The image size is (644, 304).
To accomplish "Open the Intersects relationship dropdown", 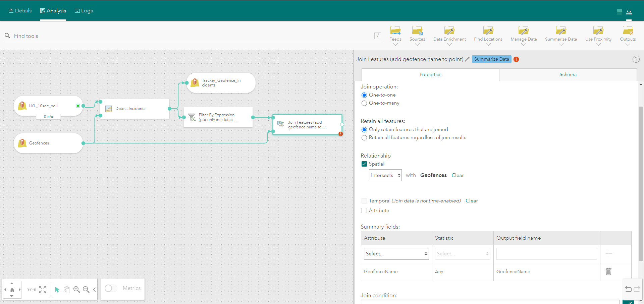I will click(385, 175).
